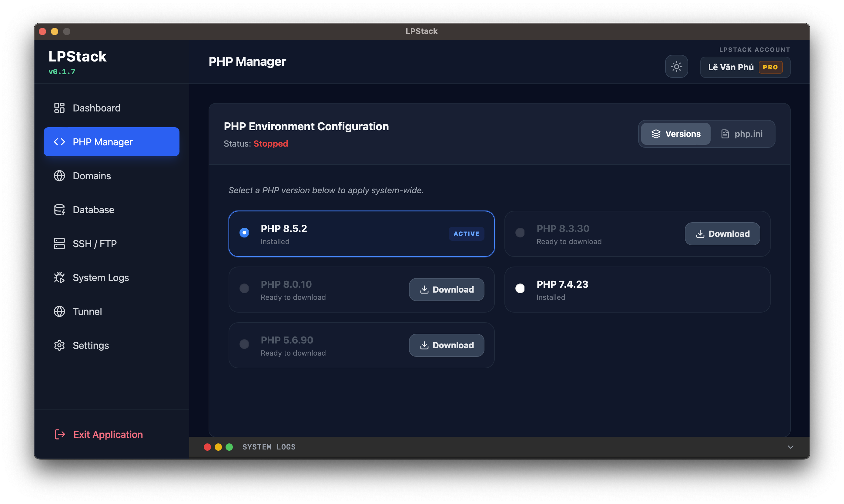The image size is (844, 504).
Task: Click the red status dot in System Logs
Action: (208, 447)
